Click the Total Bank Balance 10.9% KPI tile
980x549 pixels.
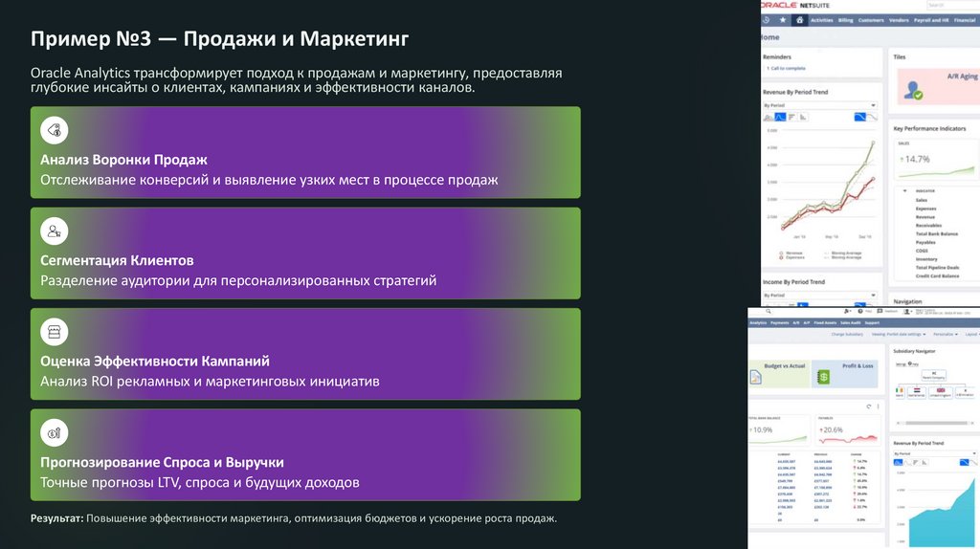(779, 431)
